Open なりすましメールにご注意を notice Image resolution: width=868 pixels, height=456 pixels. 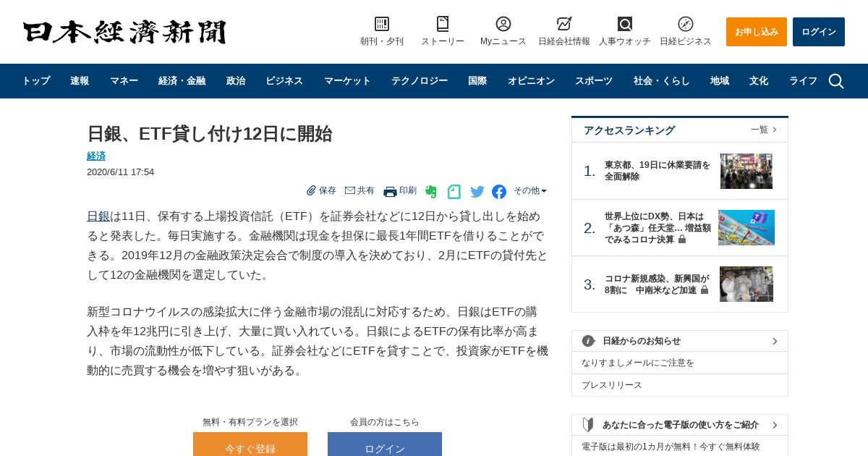tap(638, 363)
